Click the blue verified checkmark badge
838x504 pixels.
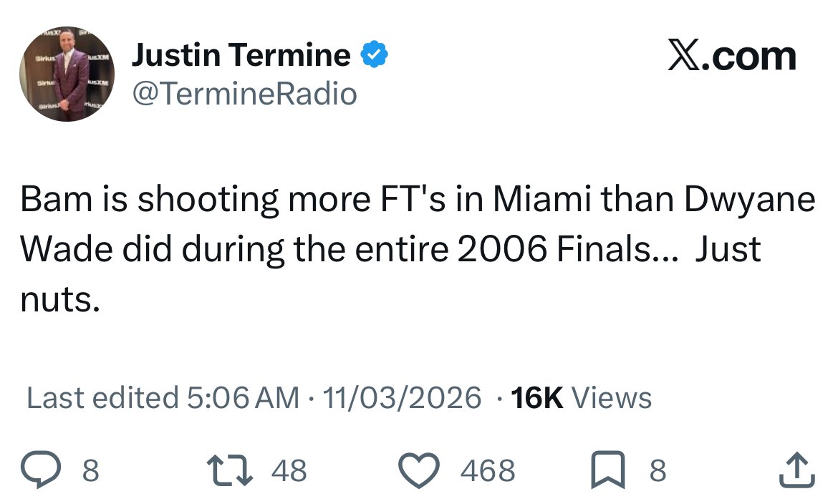[x=373, y=56]
